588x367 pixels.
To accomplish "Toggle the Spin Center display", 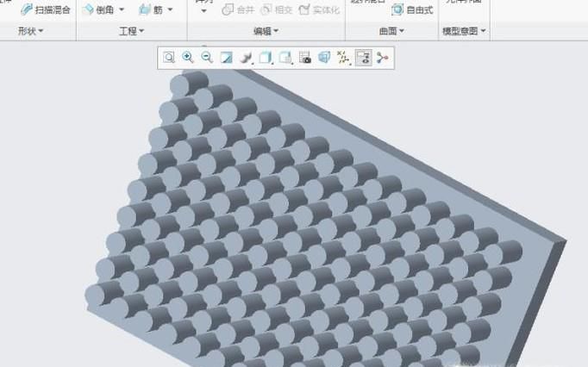I will 382,58.
